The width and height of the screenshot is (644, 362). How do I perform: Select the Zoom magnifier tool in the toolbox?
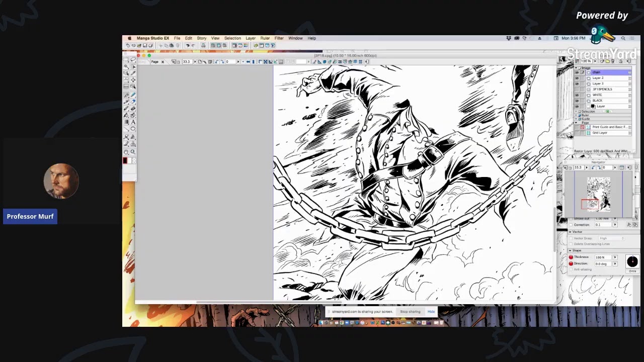coord(133,152)
